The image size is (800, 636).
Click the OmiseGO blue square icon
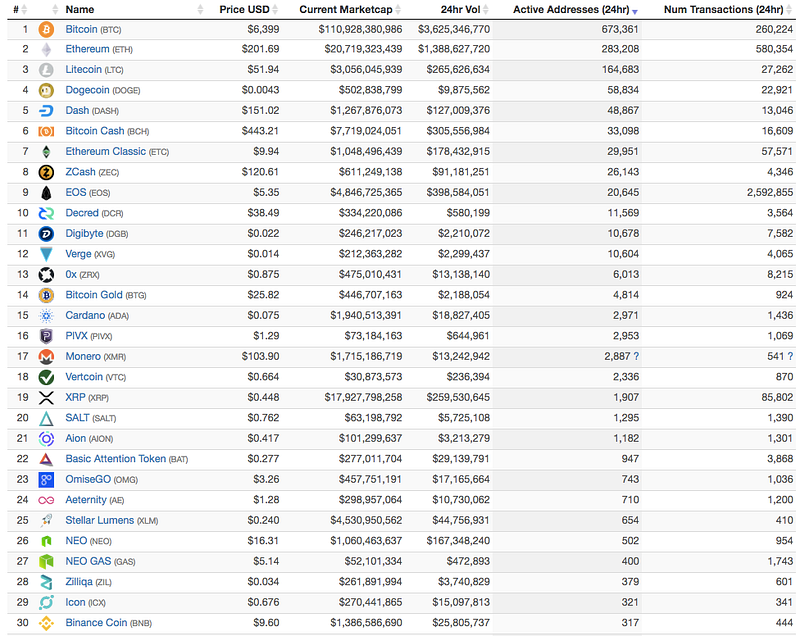46,480
